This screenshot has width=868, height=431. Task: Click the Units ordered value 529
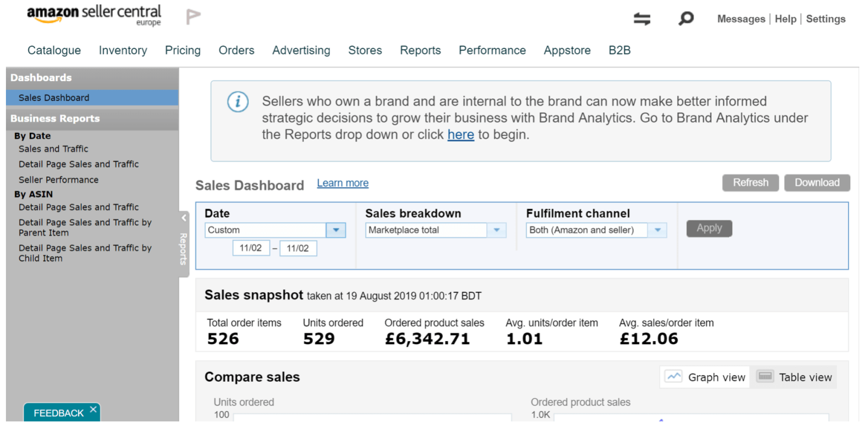(319, 339)
